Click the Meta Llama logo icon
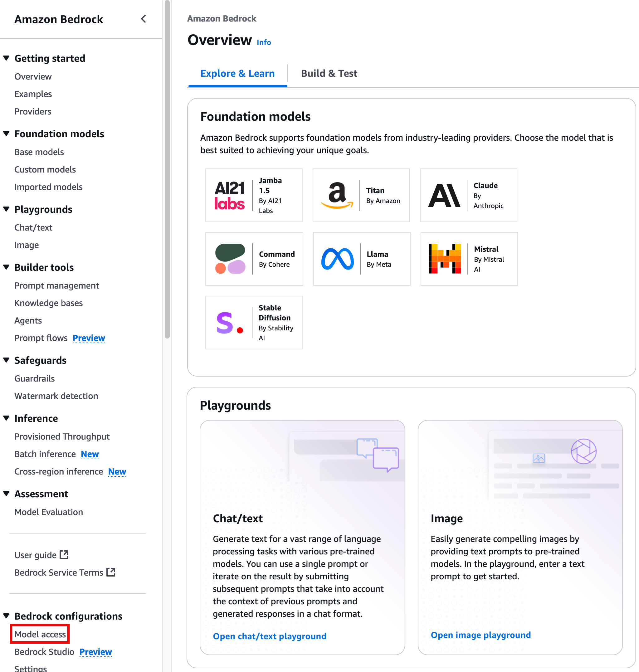Image resolution: width=639 pixels, height=672 pixels. coord(337,259)
